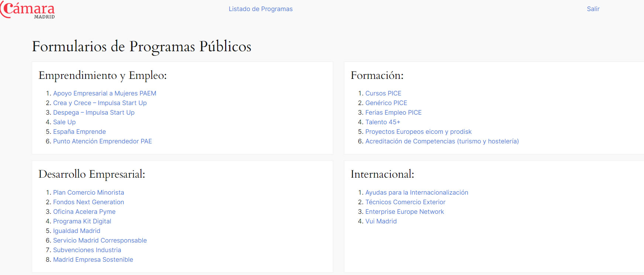
Task: Open Subvenciones Industria link
Action: click(x=87, y=250)
